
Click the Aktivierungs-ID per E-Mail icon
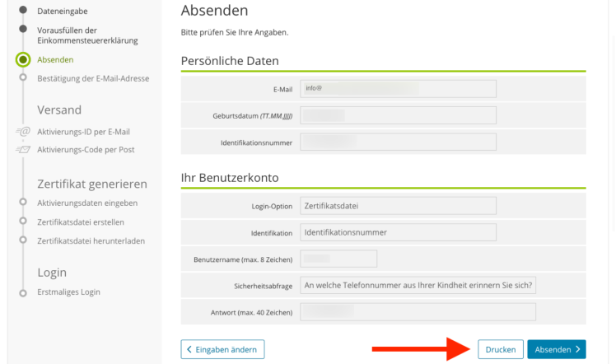tap(23, 131)
